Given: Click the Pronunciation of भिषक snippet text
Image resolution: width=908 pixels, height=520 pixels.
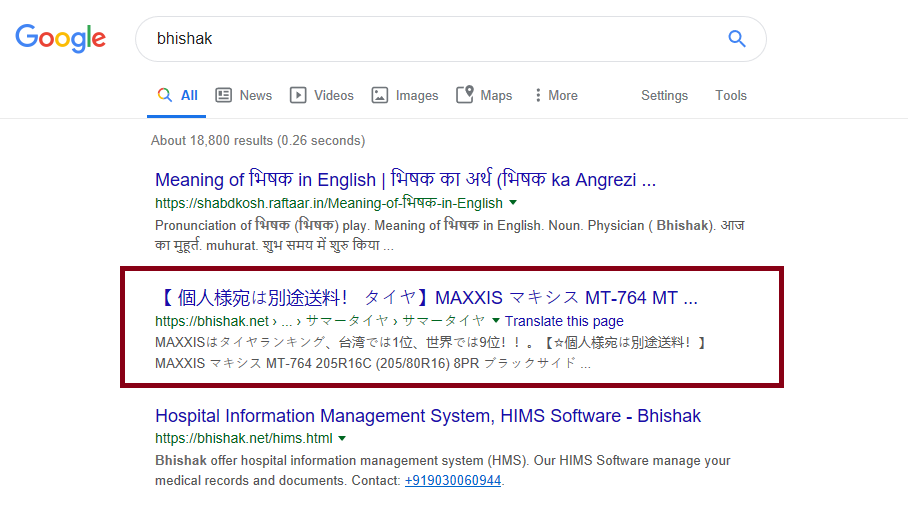Looking at the screenshot, I should 449,235.
